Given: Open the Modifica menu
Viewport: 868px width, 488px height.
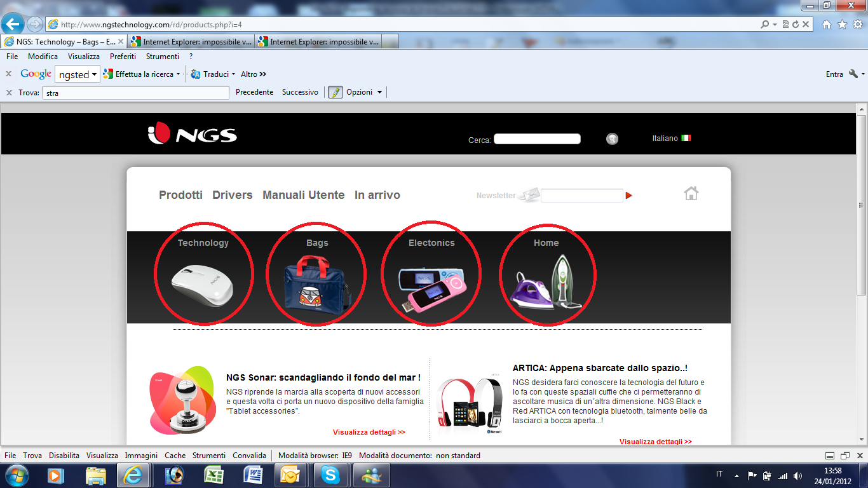Looking at the screenshot, I should 43,57.
